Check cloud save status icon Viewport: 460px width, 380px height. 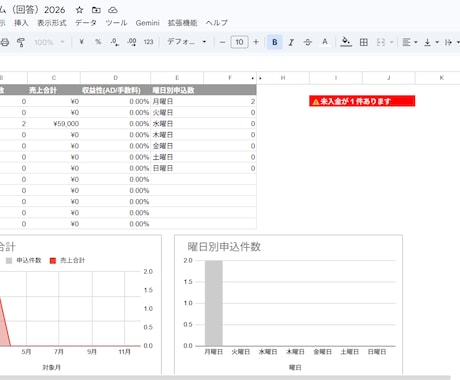pos(113,10)
